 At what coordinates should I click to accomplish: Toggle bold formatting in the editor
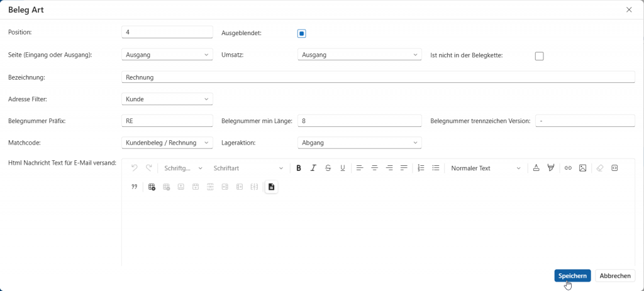(x=299, y=168)
